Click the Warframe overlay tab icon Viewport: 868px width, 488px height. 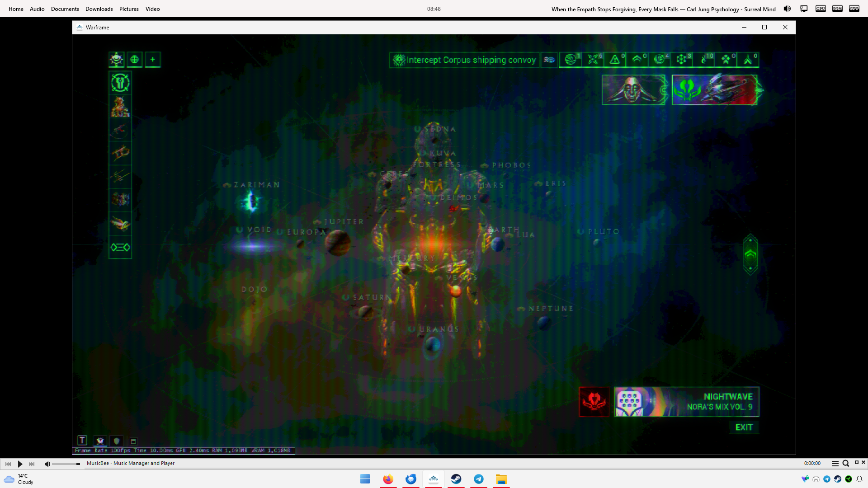click(x=100, y=441)
